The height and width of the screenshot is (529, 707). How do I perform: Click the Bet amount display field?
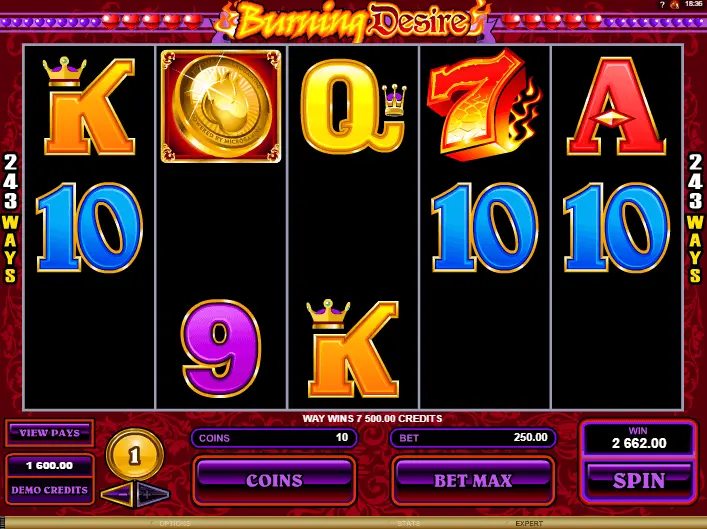[473, 437]
